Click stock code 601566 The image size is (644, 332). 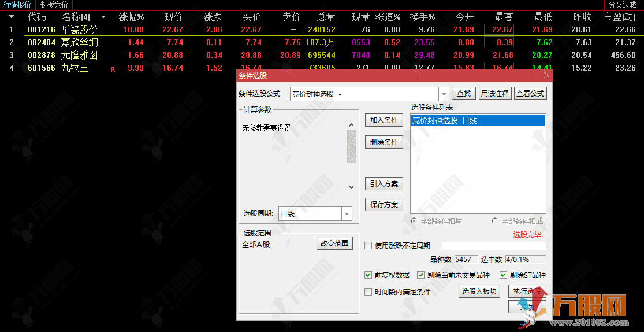coord(41,68)
